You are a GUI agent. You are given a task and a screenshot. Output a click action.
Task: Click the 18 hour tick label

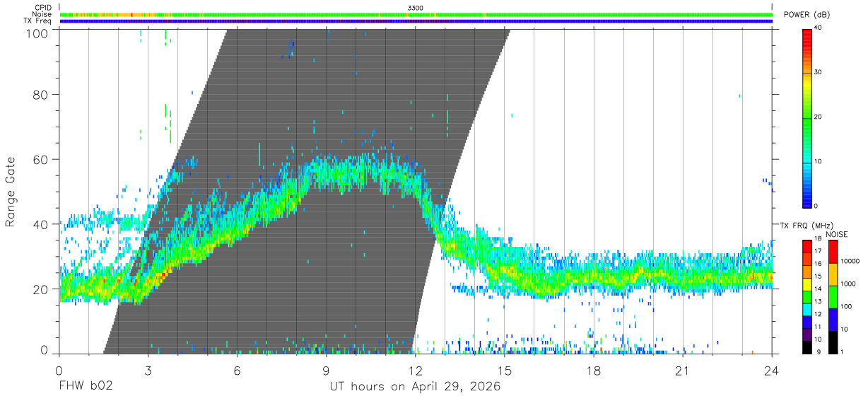[594, 370]
